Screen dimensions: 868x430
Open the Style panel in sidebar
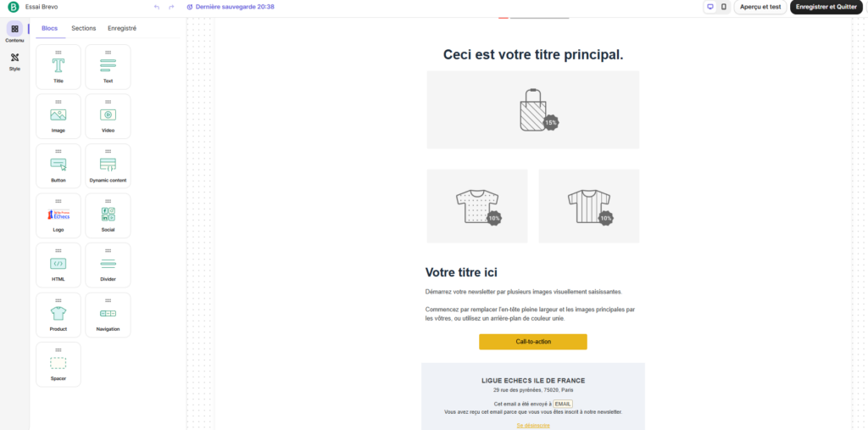pyautogui.click(x=14, y=61)
